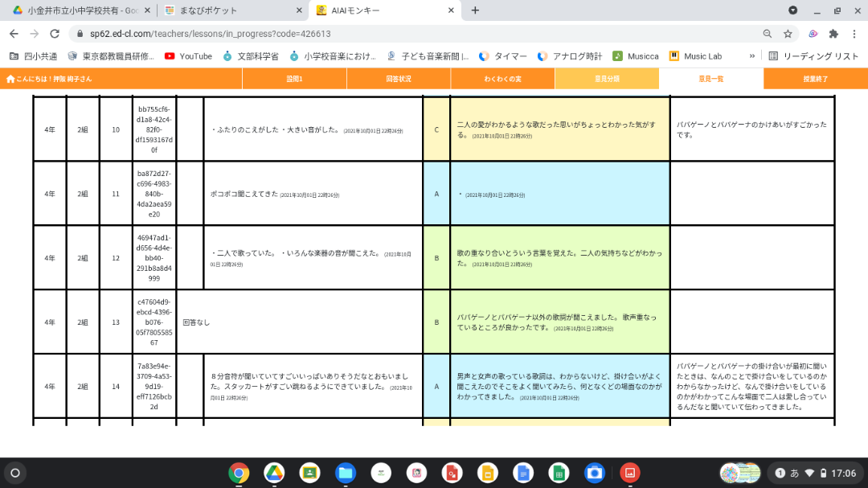Launch Google Classroom from the shelf
868x488 pixels.
309,473
